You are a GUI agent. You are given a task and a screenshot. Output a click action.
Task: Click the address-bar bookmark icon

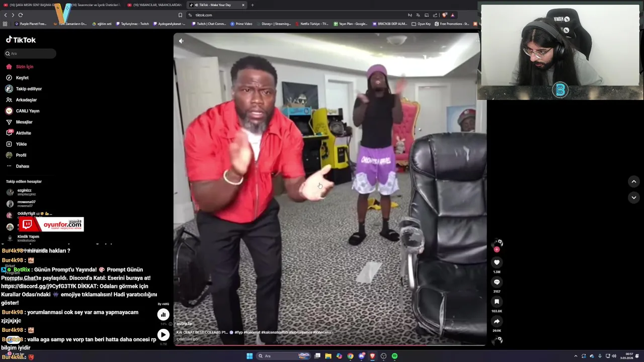(180, 15)
